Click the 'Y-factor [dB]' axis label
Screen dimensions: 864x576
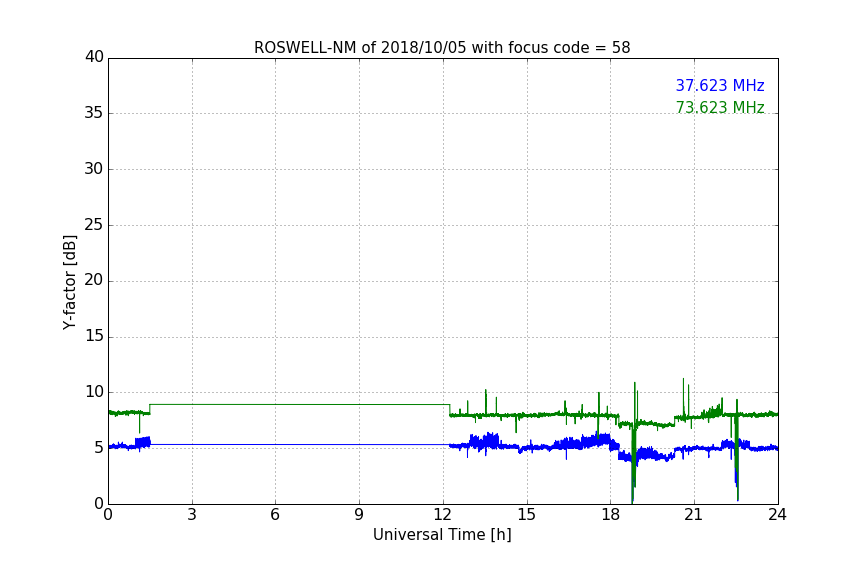[x=69, y=282]
